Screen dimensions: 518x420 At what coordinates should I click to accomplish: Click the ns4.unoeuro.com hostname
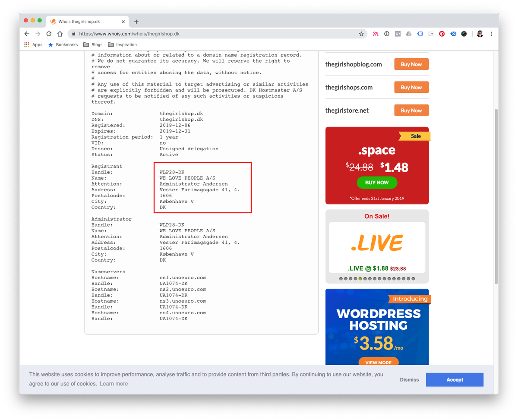pyautogui.click(x=183, y=313)
